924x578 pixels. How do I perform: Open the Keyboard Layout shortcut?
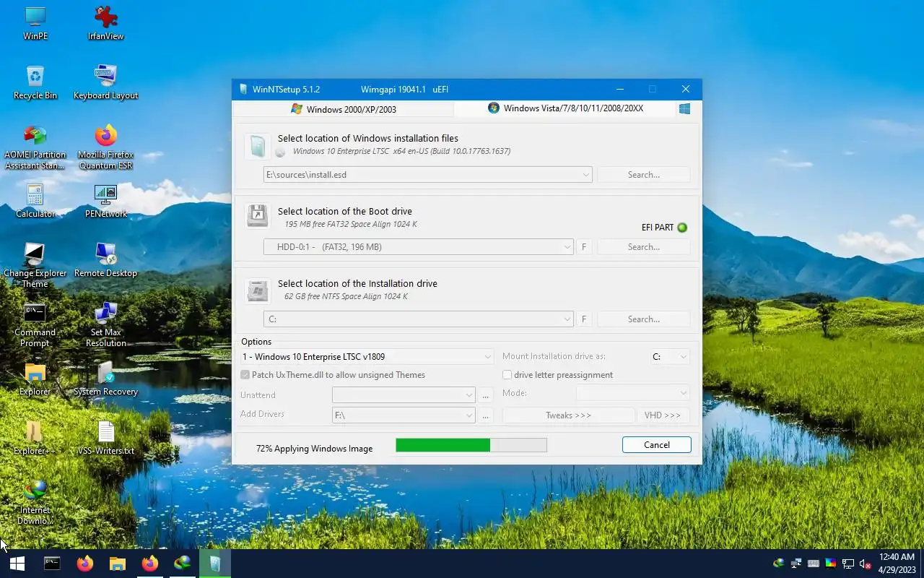[105, 82]
